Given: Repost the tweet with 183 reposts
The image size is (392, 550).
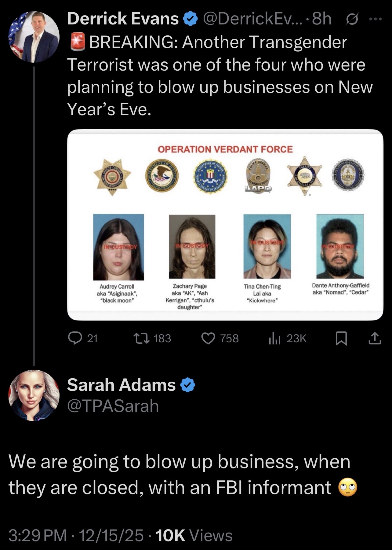Looking at the screenshot, I should [142, 338].
